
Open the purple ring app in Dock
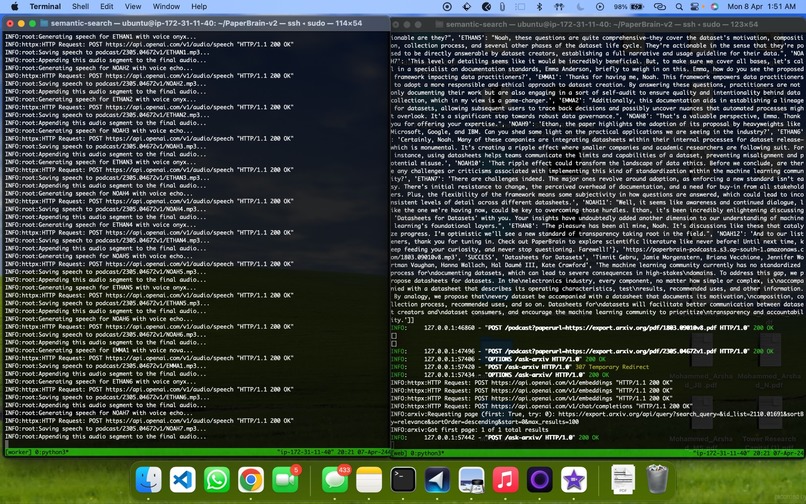[539, 479]
